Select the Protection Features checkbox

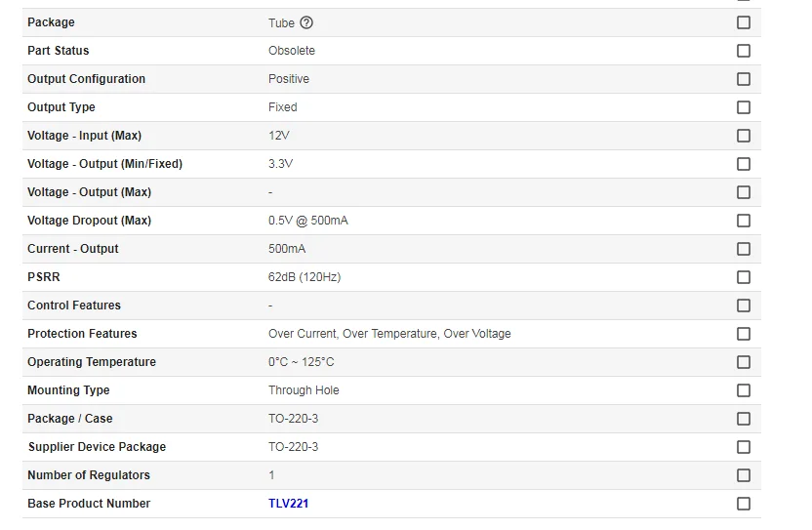click(744, 334)
